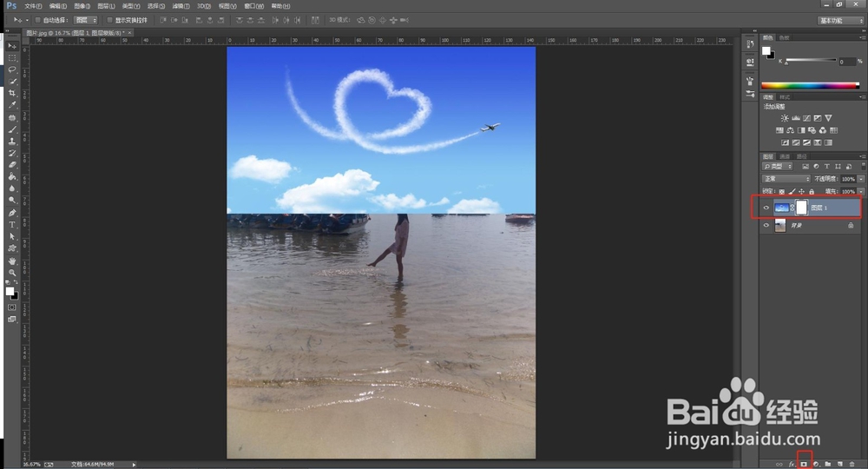Select the Eyedropper tool
This screenshot has width=868, height=469.
12,104
